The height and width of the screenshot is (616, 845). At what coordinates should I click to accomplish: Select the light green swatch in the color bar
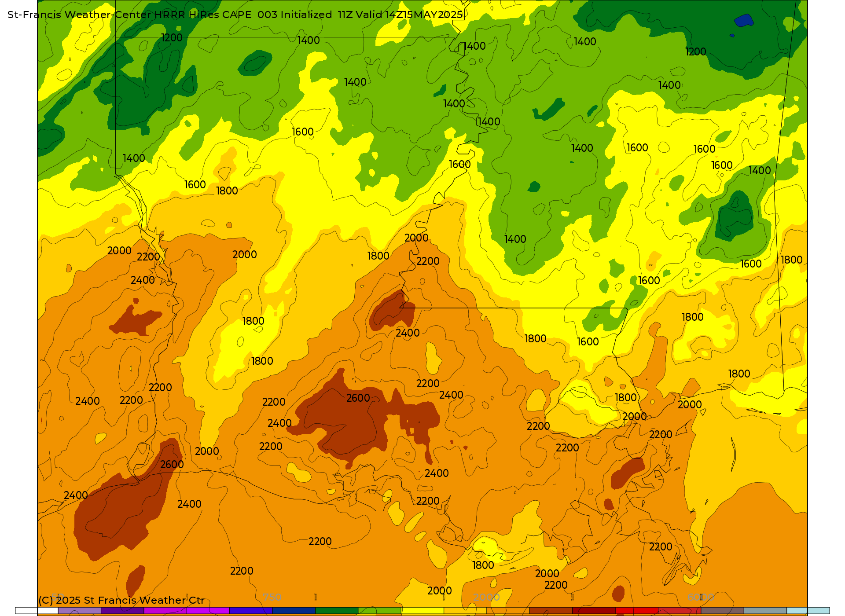click(x=380, y=611)
